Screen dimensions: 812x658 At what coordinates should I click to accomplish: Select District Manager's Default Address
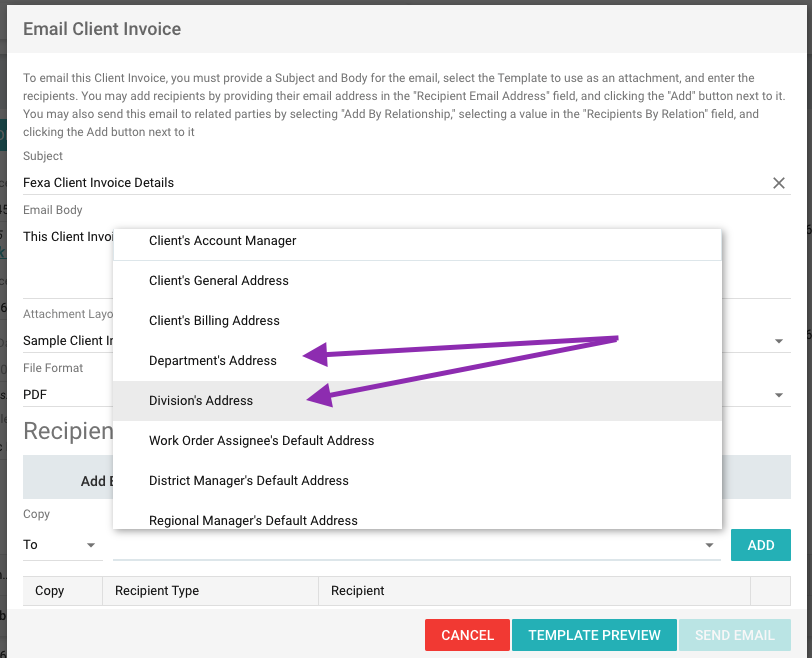pyautogui.click(x=248, y=481)
